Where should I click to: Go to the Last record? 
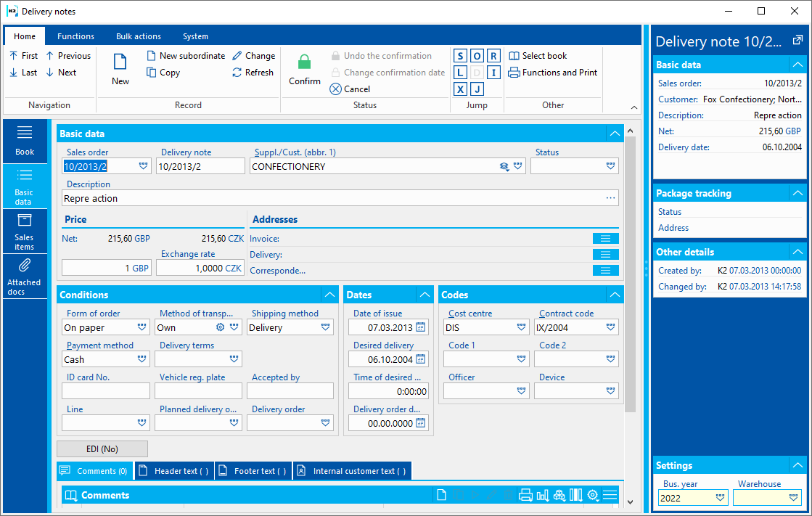[x=23, y=73]
